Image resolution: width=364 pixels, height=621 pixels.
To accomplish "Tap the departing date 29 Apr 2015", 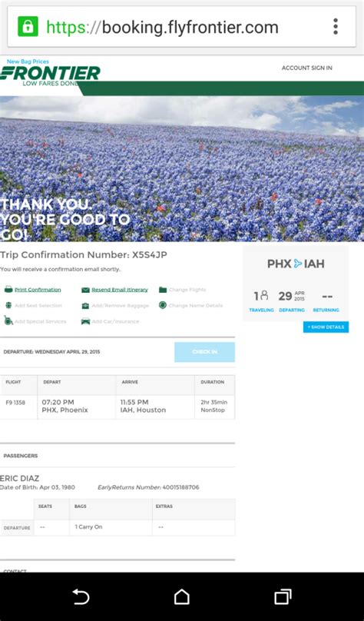I will [x=292, y=296].
